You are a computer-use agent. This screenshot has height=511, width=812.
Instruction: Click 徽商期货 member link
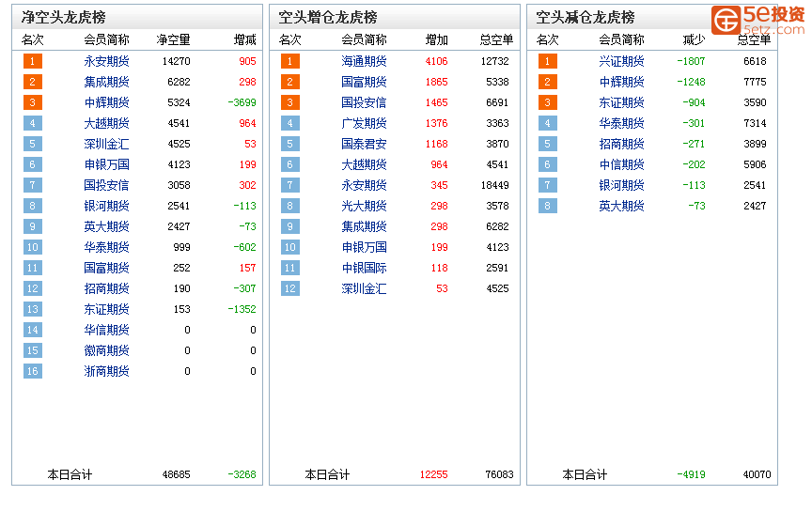tap(106, 351)
